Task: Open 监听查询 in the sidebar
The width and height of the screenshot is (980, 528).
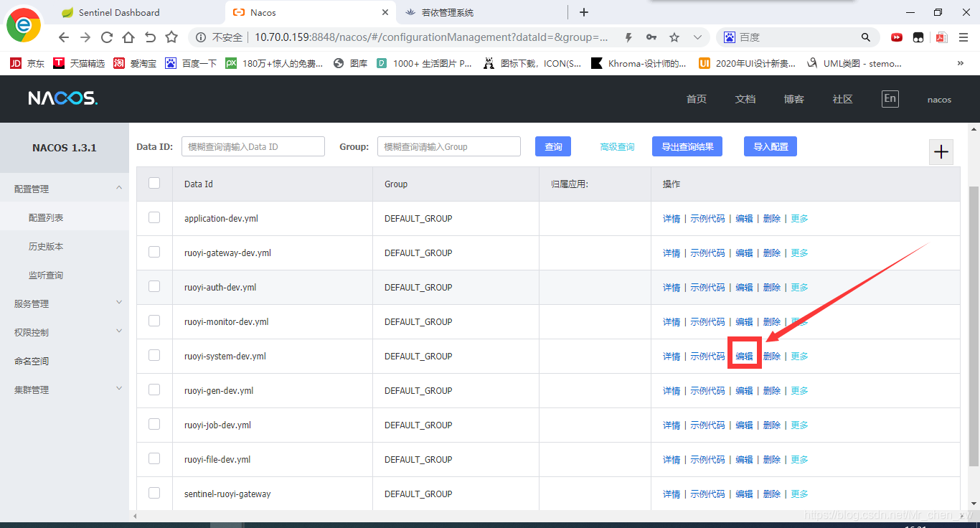Action: 46,275
